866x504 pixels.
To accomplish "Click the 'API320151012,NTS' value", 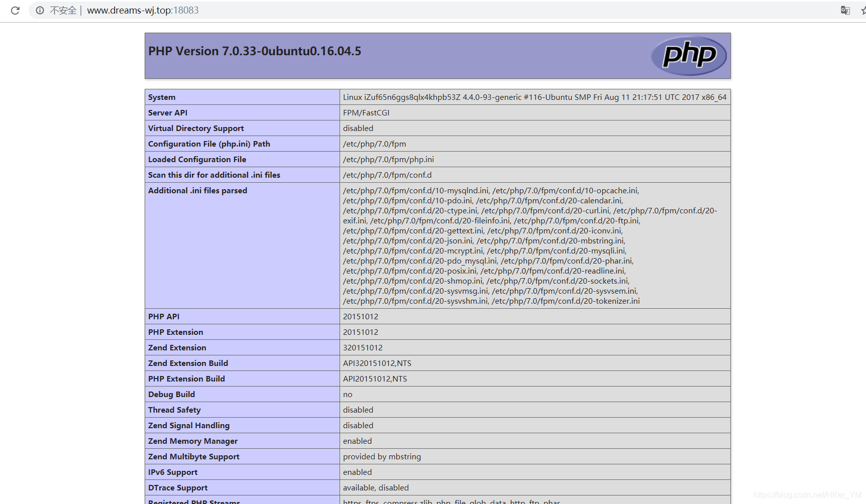I will point(377,363).
